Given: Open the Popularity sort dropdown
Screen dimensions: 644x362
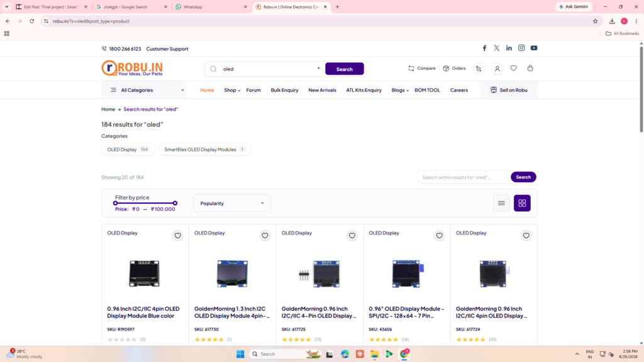Looking at the screenshot, I should (232, 203).
